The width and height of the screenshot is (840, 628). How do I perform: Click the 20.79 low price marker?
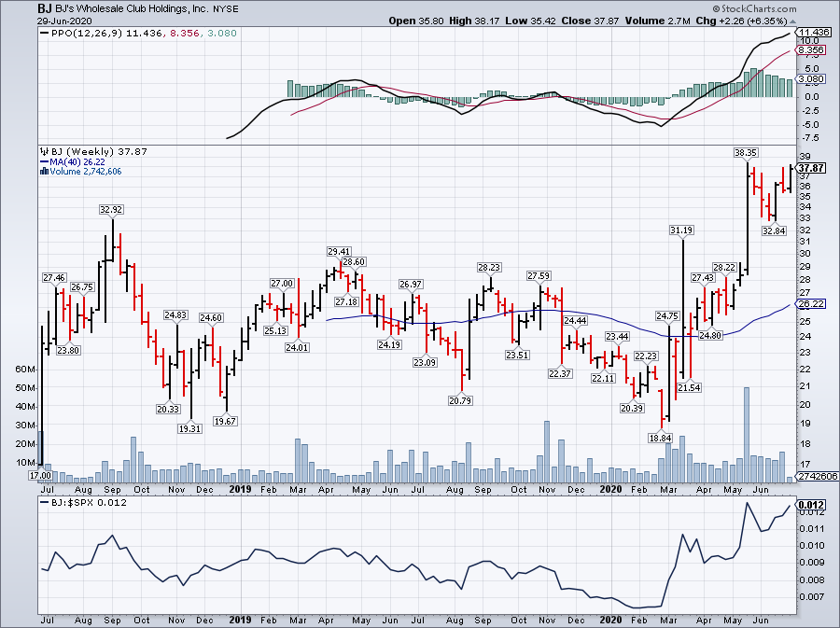coord(460,400)
